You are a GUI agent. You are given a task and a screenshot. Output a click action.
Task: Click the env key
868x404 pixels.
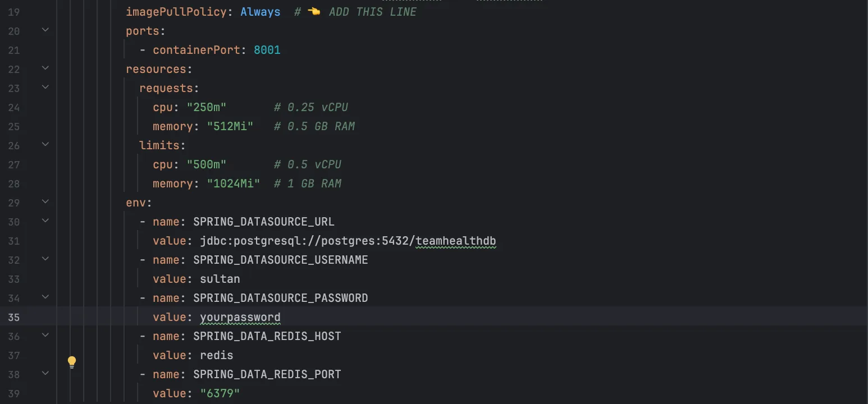click(136, 203)
